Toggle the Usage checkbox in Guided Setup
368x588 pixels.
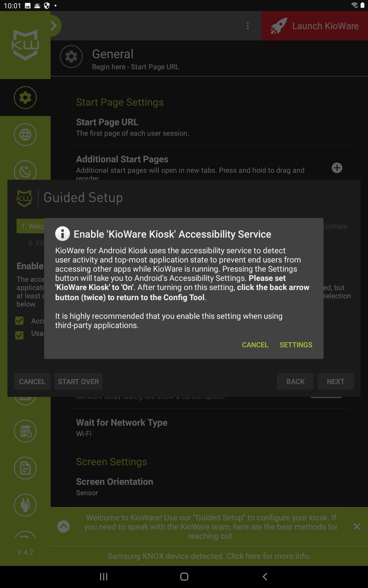(x=19, y=335)
